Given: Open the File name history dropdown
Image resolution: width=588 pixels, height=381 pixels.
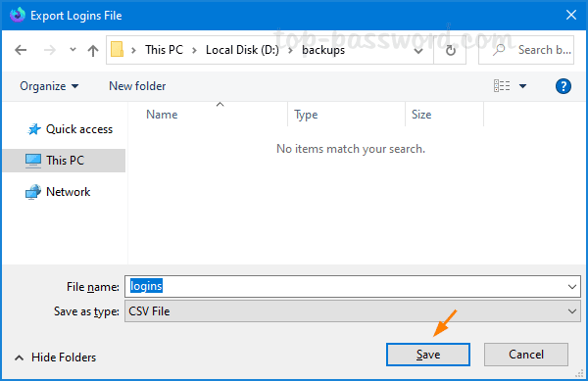Looking at the screenshot, I should [572, 287].
